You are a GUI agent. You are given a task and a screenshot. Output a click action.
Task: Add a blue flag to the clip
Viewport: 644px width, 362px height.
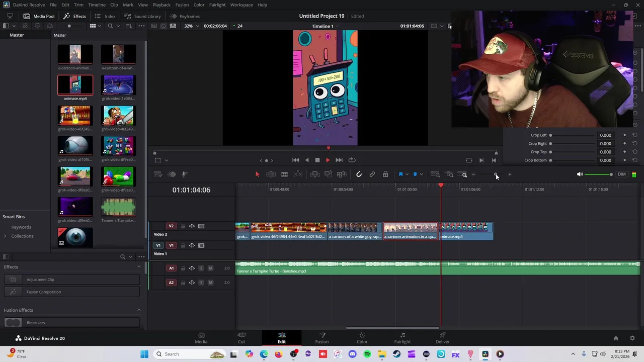[400, 174]
